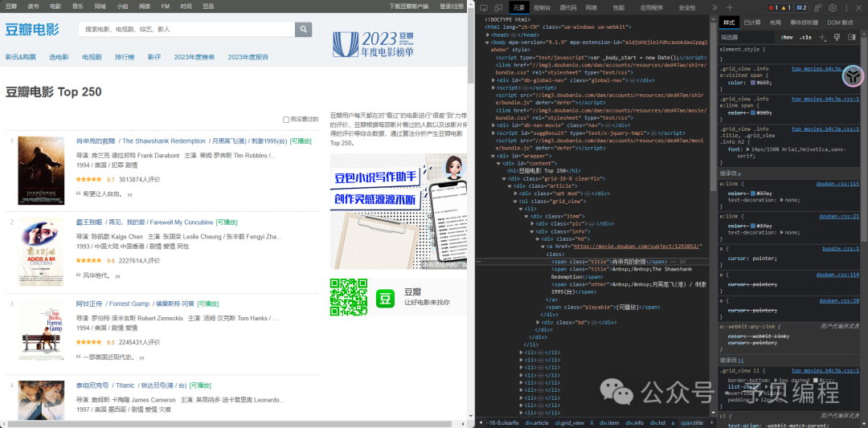Screen dimensions: 868x428
Task: Open DevTools settings gear
Action: (x=833, y=8)
